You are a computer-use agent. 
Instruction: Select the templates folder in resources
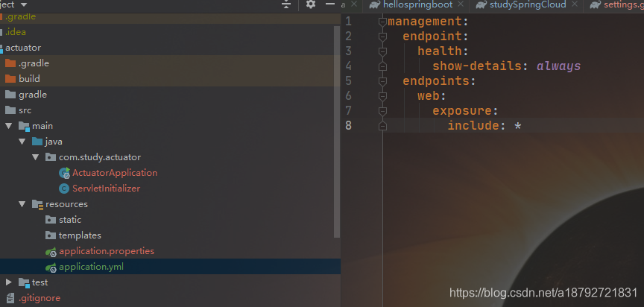coord(80,235)
